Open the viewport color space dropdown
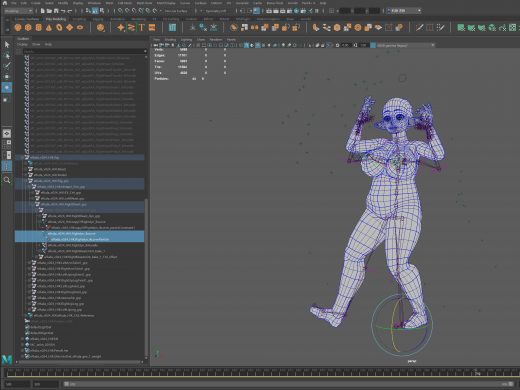 tap(406, 45)
